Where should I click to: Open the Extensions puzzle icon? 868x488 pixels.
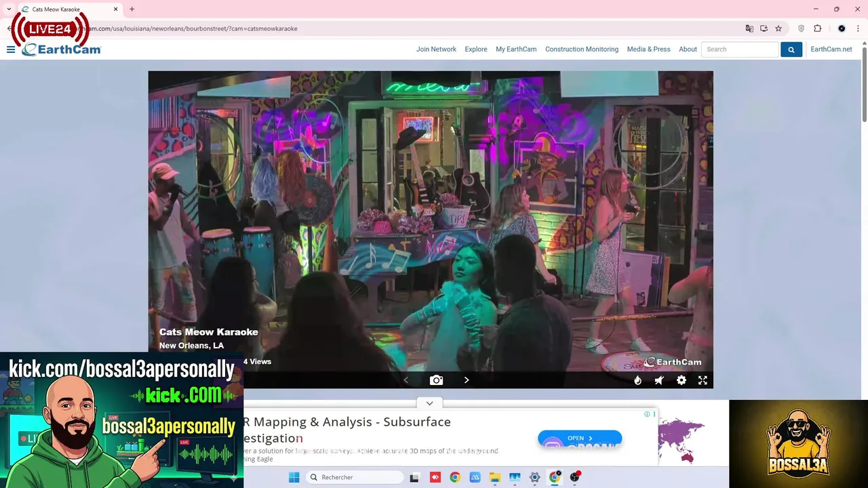(x=817, y=28)
